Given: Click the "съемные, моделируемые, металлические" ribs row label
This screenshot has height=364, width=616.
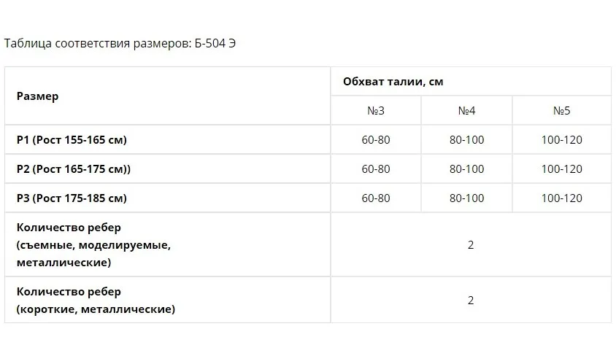Looking at the screenshot, I should pyautogui.click(x=93, y=245).
